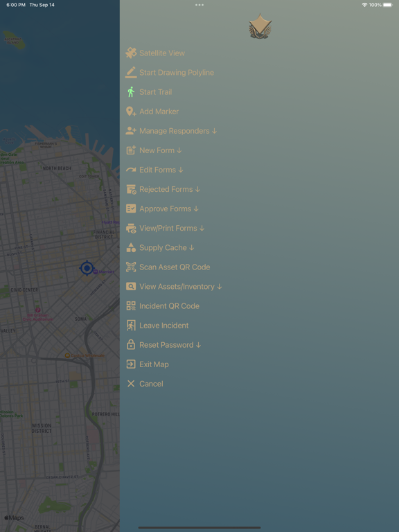The image size is (399, 532).
Task: Click the QR code icon for Incident QR Code
Action: 131,305
